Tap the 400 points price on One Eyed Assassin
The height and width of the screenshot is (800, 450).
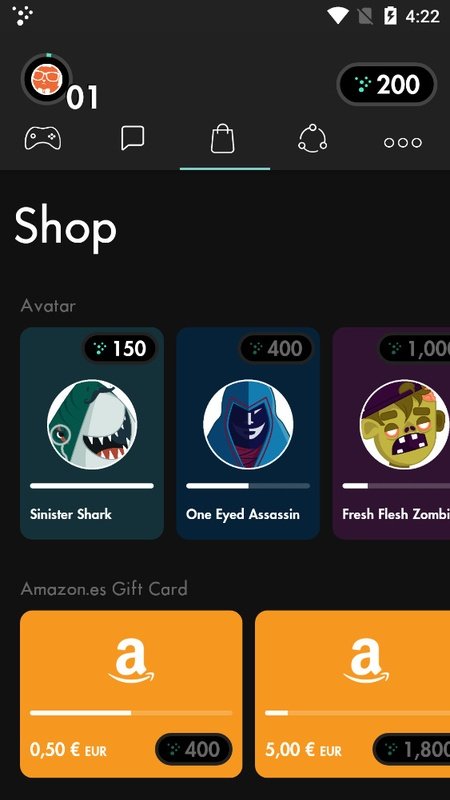pos(276,348)
